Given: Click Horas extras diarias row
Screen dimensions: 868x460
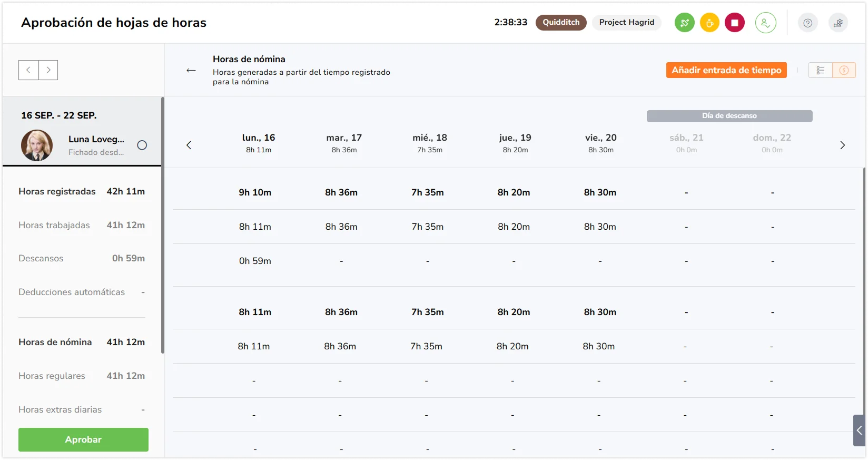Looking at the screenshot, I should pos(82,409).
